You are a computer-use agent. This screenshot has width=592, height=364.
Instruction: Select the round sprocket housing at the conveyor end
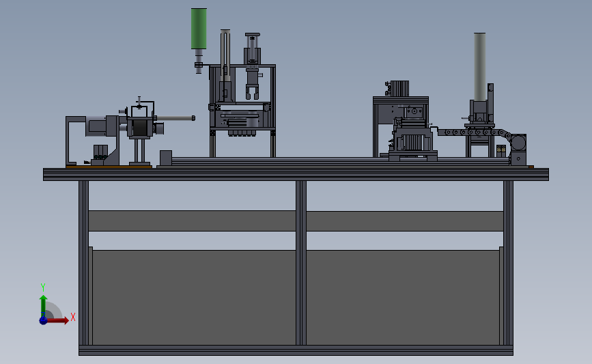[x=518, y=143]
